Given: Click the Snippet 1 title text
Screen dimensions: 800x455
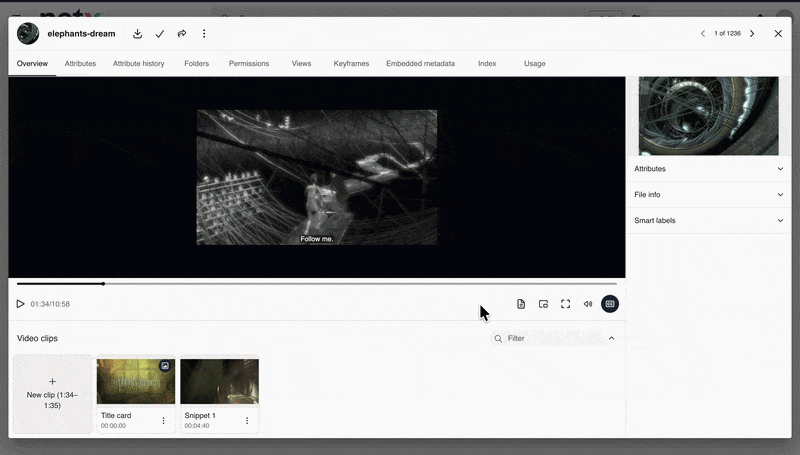Looking at the screenshot, I should (200, 416).
